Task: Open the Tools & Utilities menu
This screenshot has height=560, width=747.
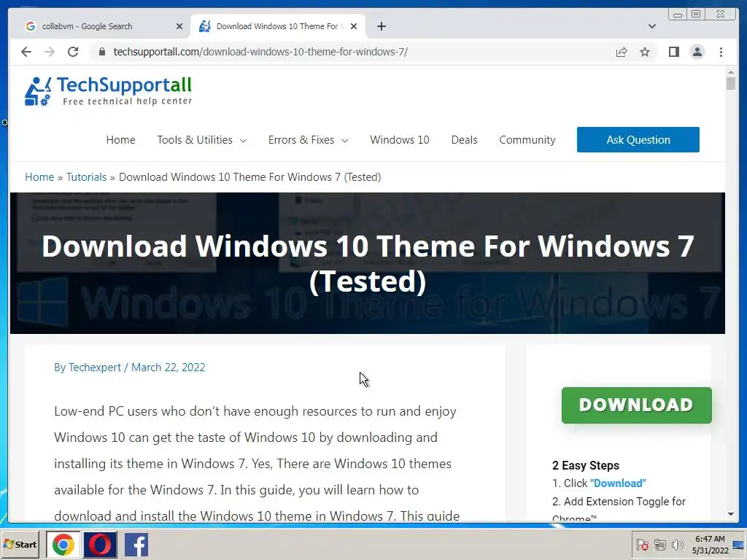Action: point(195,140)
